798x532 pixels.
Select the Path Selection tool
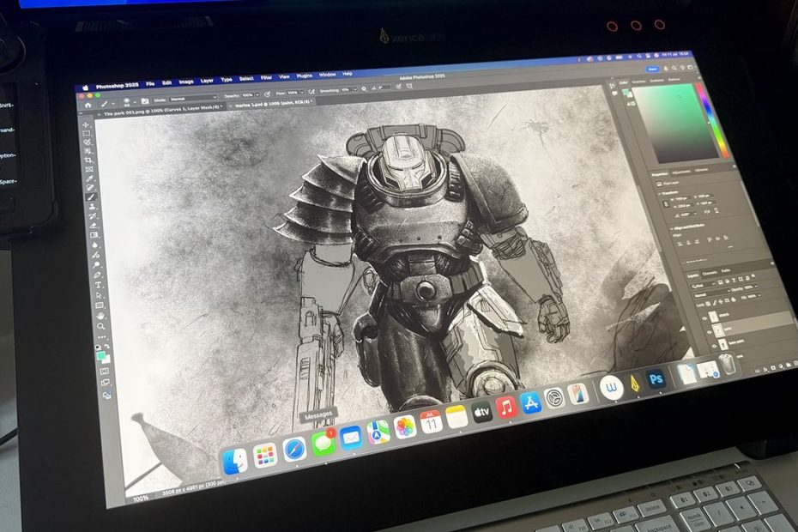click(100, 295)
